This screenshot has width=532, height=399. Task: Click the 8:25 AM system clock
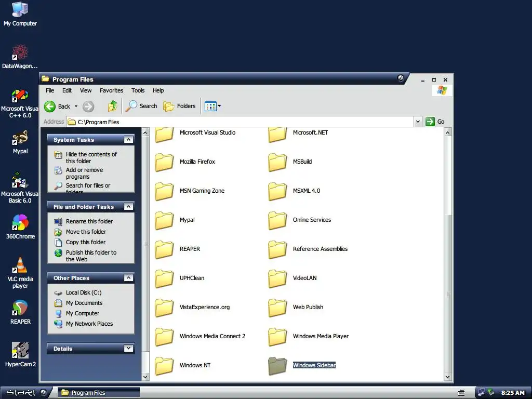point(513,393)
